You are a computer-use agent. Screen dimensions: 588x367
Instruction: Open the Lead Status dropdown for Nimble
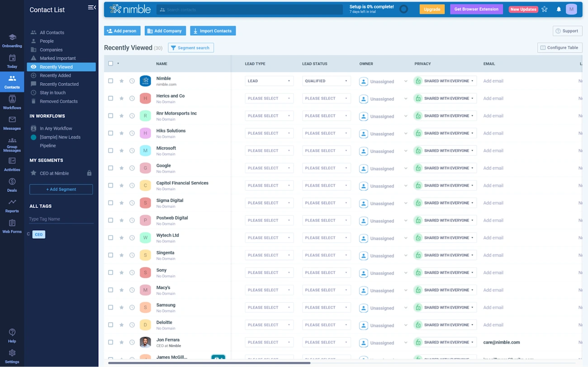(326, 80)
